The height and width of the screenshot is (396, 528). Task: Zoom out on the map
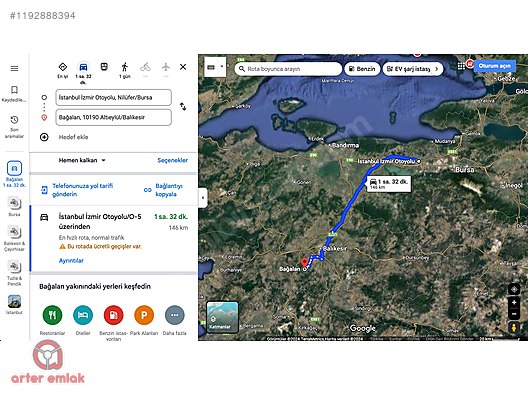[514, 314]
